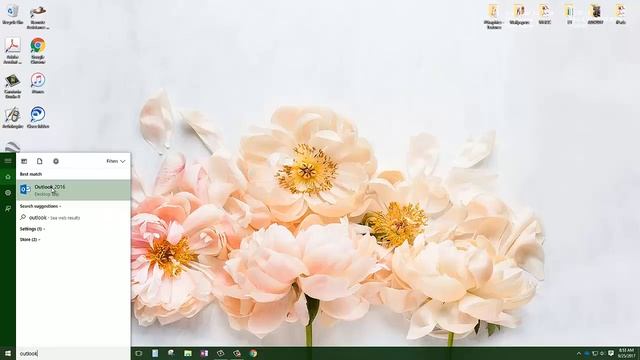Image resolution: width=640 pixels, height=360 pixels.
Task: Click the 'Search suggestions' heading
Action: click(40, 206)
